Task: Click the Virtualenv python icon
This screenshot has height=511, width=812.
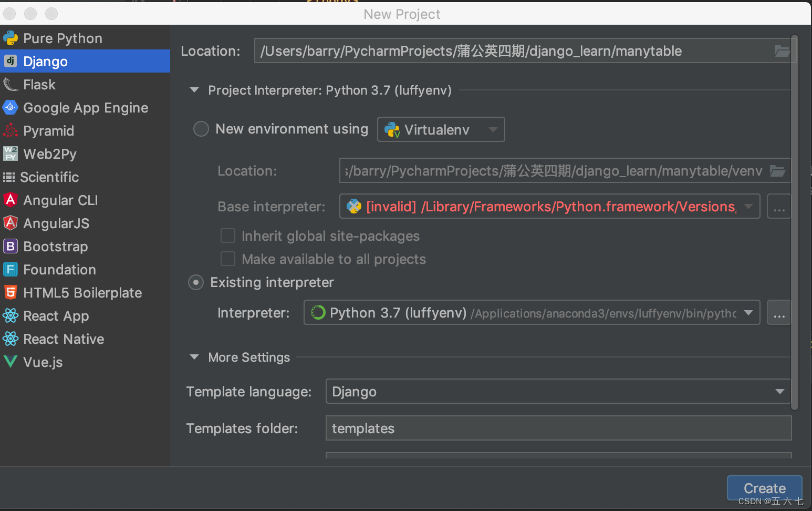Action: [x=392, y=129]
